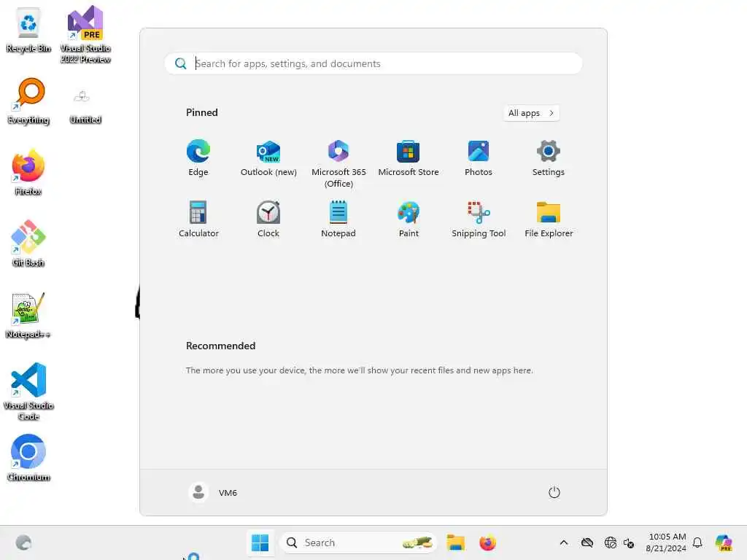The width and height of the screenshot is (747, 560).
Task: Click the Pinned section heading
Action: (x=202, y=112)
